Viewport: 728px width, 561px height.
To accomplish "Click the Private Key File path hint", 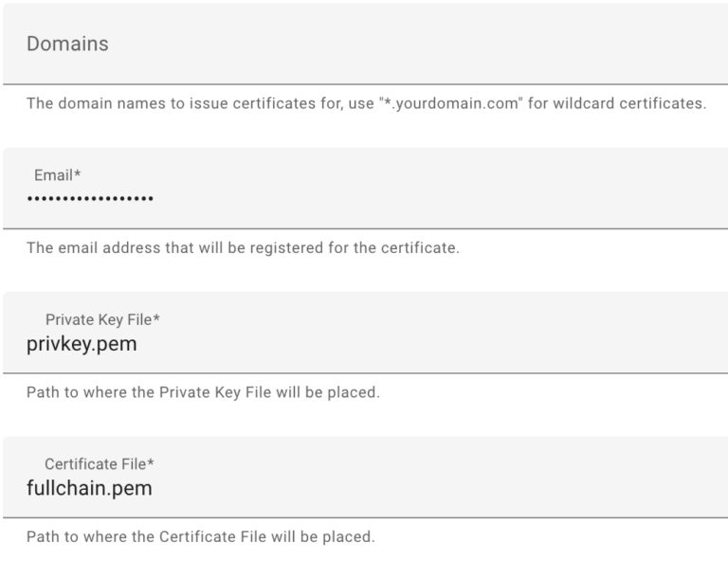I will point(203,392).
